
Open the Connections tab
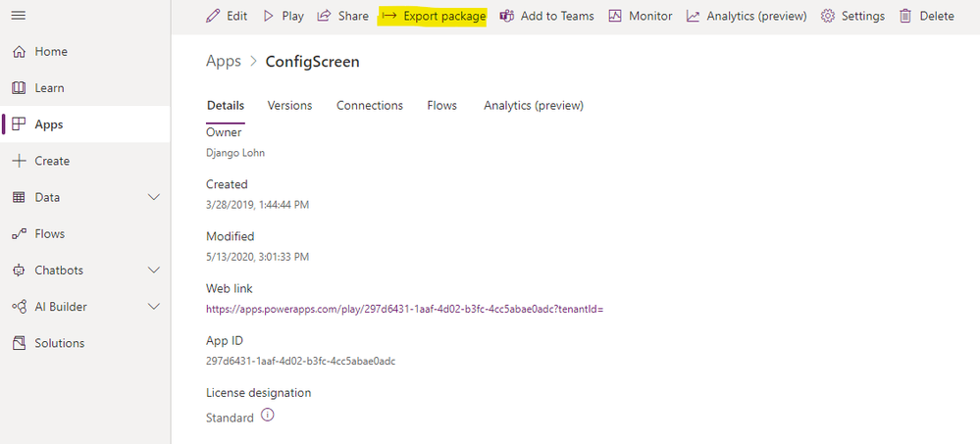click(370, 106)
